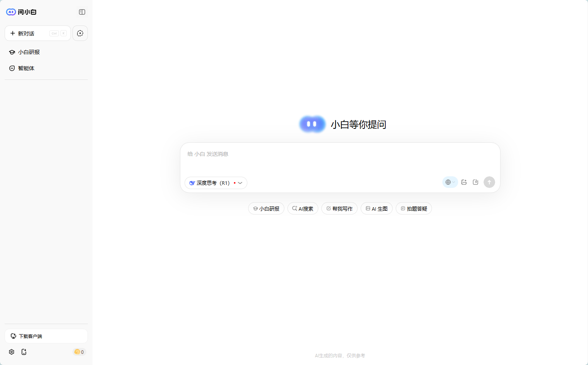This screenshot has width=588, height=365.
Task: Toggle the web search globe button
Action: pos(450,182)
